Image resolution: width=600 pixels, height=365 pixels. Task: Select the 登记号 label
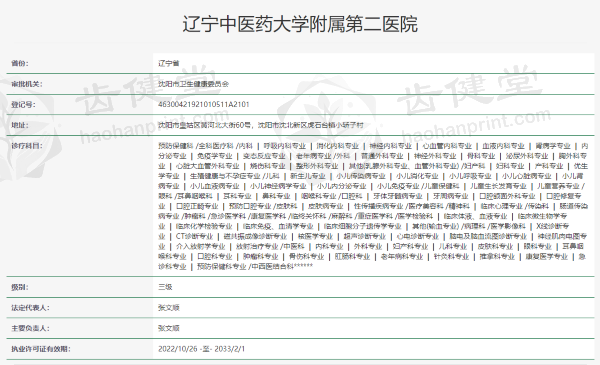23,104
